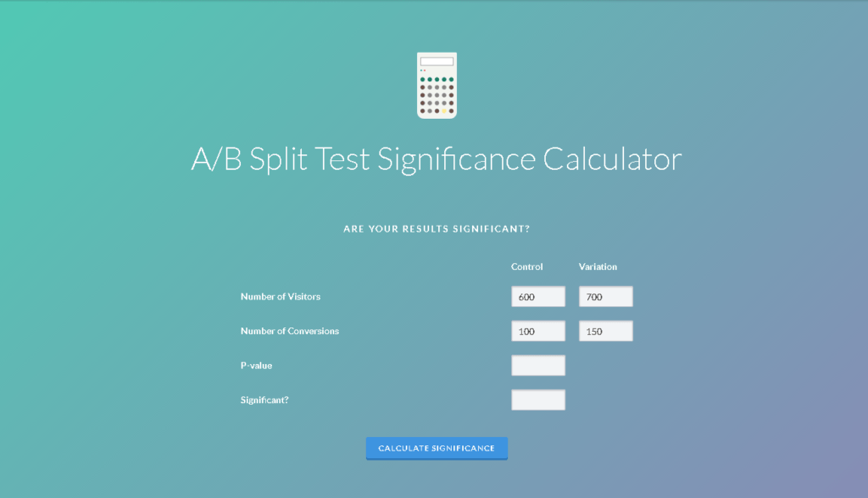Click the A/B Split Test Significance Calculator heading

tap(436, 159)
